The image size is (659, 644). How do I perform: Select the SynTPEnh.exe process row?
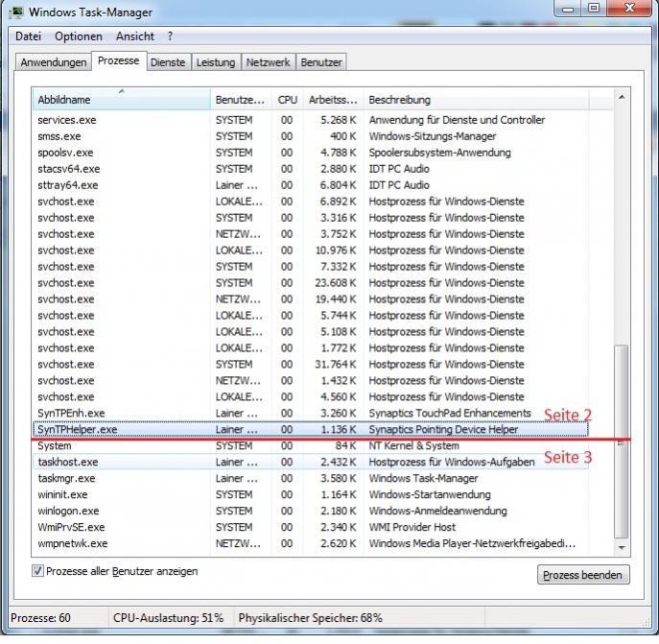click(x=310, y=413)
